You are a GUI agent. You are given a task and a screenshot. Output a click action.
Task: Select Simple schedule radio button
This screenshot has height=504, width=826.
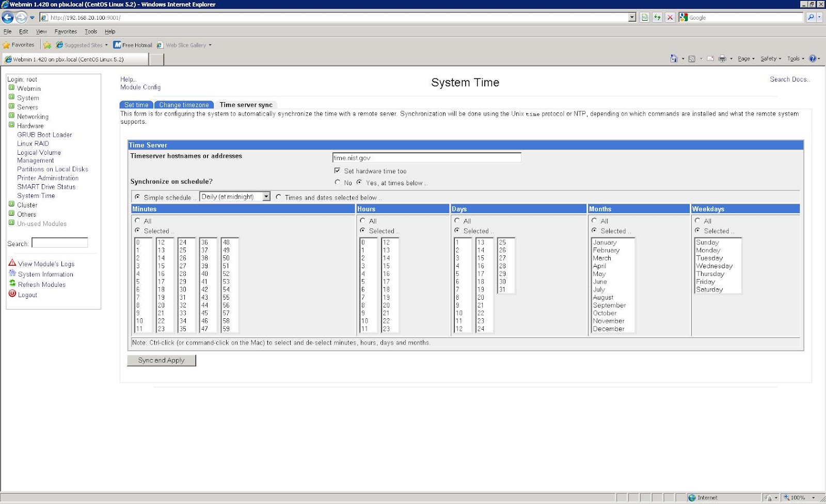tap(137, 197)
